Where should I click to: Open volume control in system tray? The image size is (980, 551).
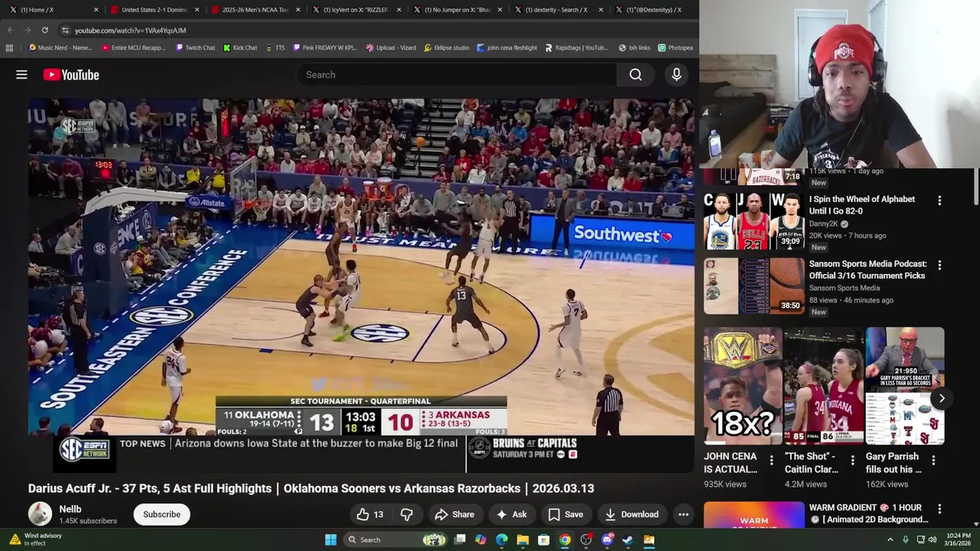pos(933,540)
